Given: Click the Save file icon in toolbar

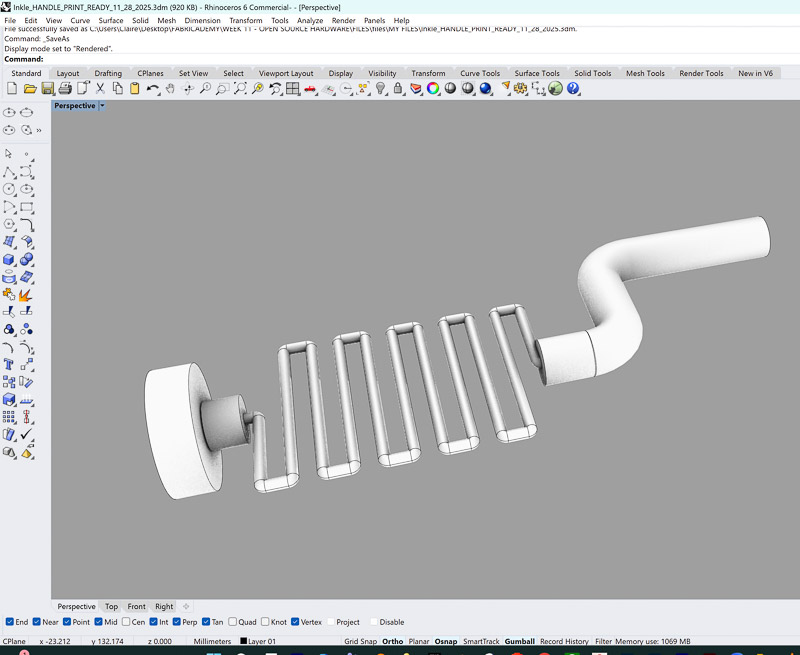Looking at the screenshot, I should click(48, 89).
